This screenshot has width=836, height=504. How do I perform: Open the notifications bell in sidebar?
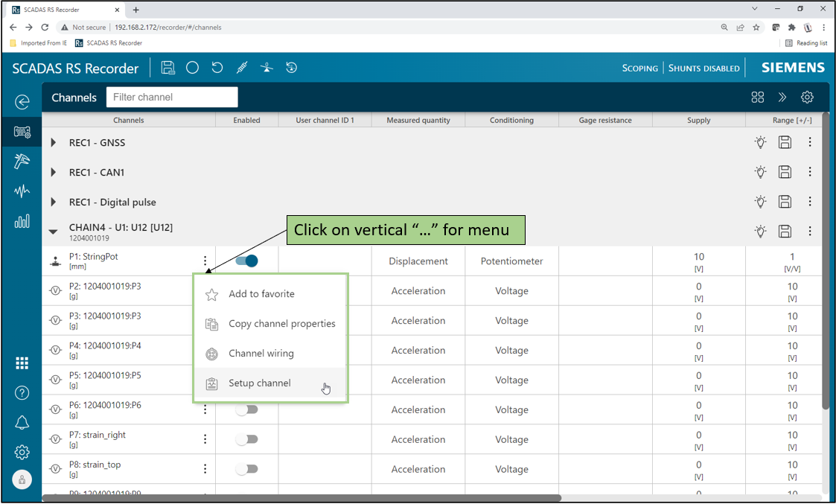click(x=22, y=422)
